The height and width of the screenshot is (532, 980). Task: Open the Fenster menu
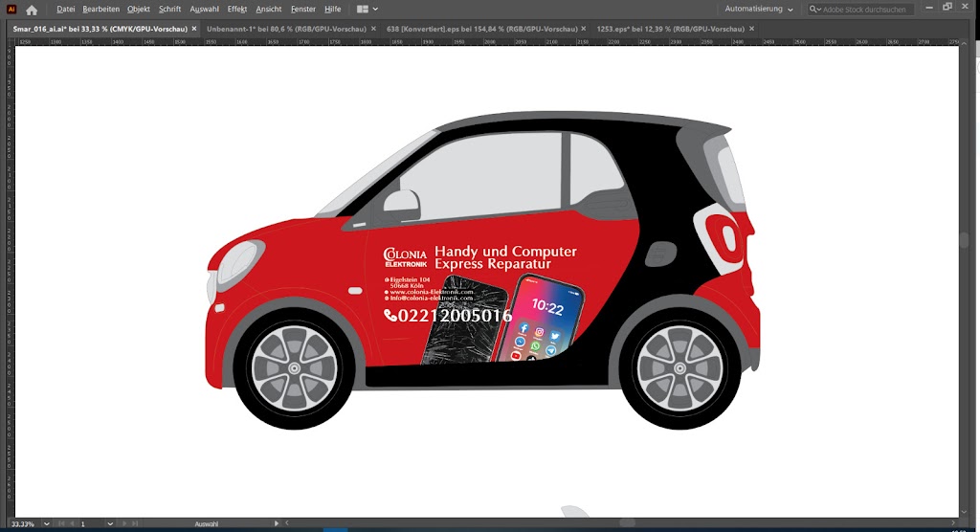(303, 10)
